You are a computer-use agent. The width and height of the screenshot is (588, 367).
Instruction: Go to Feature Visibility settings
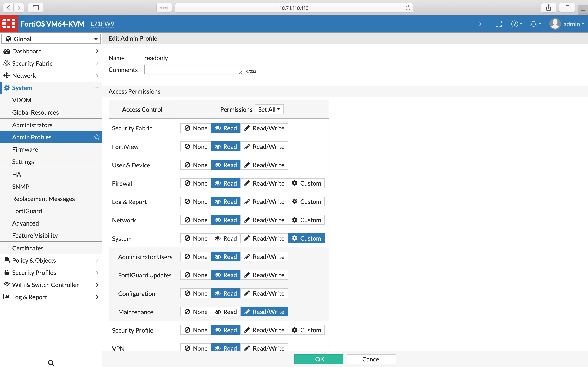pos(35,235)
